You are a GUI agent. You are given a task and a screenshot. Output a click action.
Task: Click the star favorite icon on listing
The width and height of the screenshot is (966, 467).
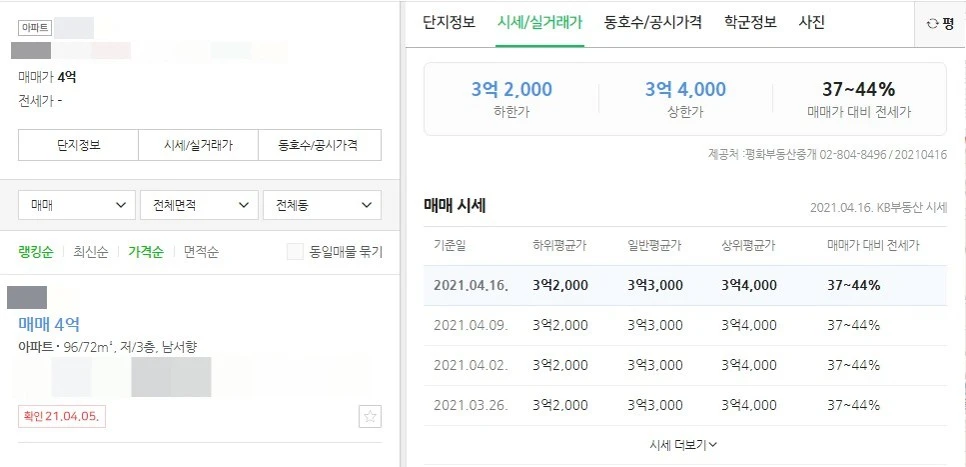(370, 416)
